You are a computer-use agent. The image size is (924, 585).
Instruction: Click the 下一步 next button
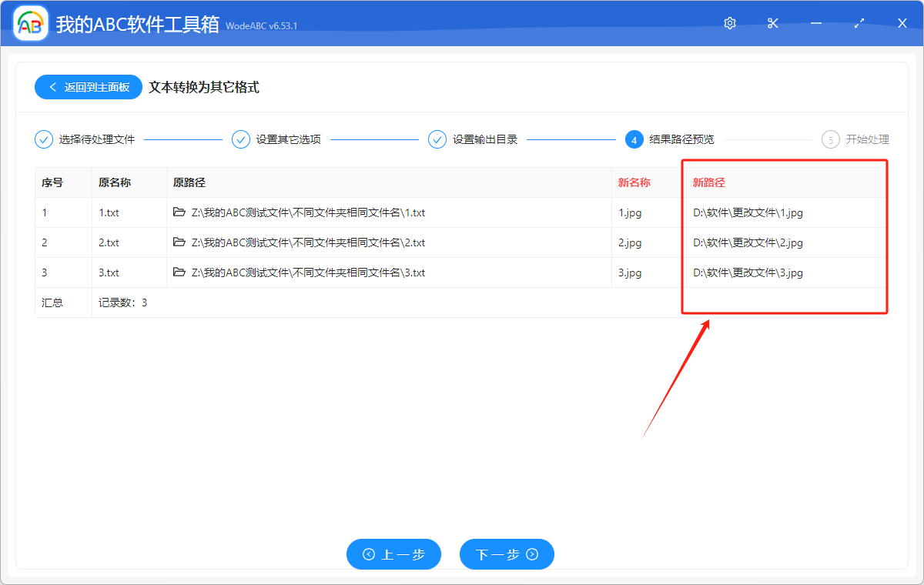[x=507, y=554]
